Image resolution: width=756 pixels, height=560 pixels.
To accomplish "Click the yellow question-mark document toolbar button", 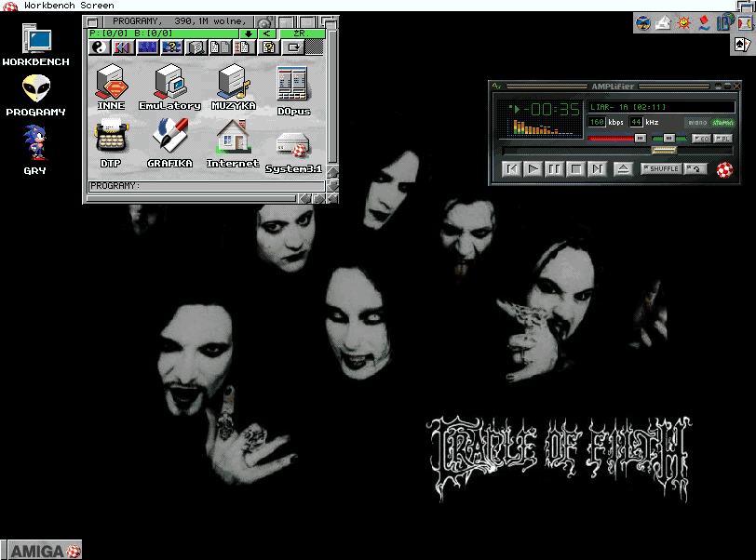I will pyautogui.click(x=268, y=47).
